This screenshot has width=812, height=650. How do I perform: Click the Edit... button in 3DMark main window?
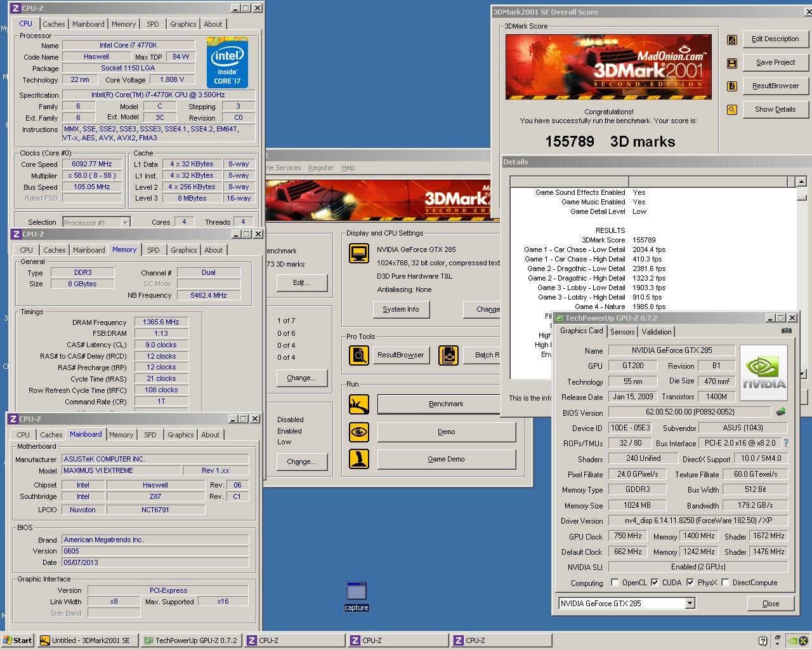[x=301, y=282]
